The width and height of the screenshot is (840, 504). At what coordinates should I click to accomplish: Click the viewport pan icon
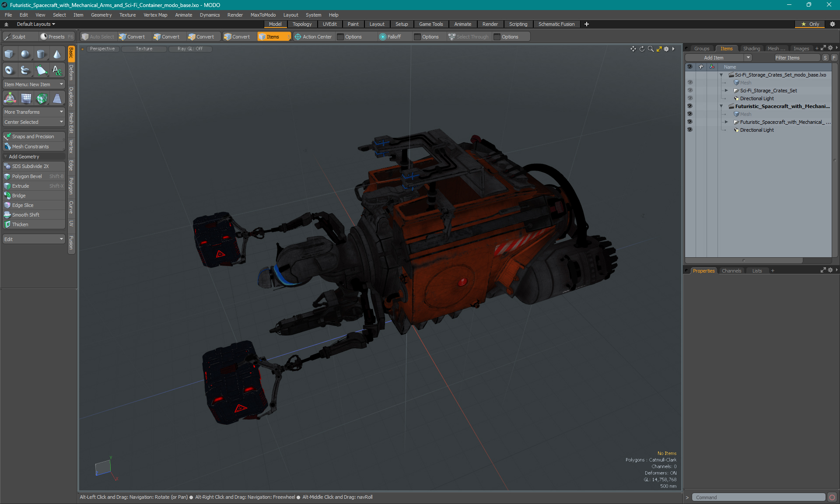click(633, 49)
